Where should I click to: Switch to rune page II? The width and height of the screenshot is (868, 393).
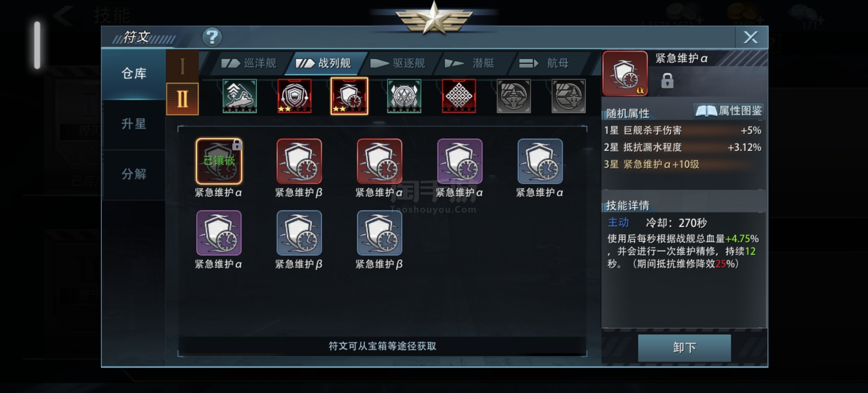(182, 99)
